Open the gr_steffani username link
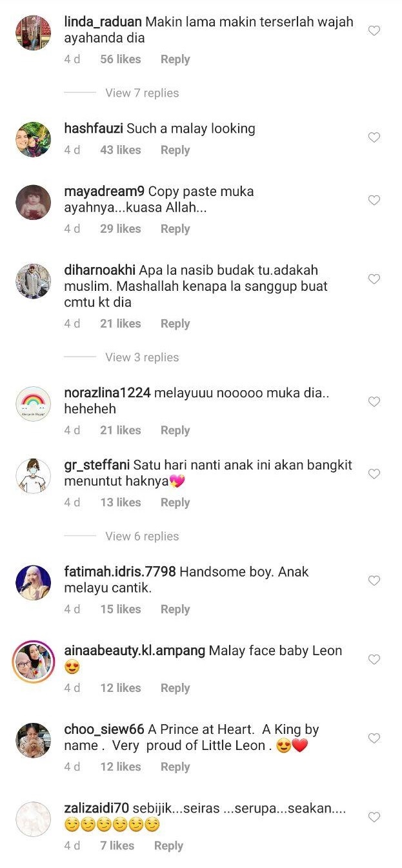This screenshot has height=868, width=402. pos(97,465)
